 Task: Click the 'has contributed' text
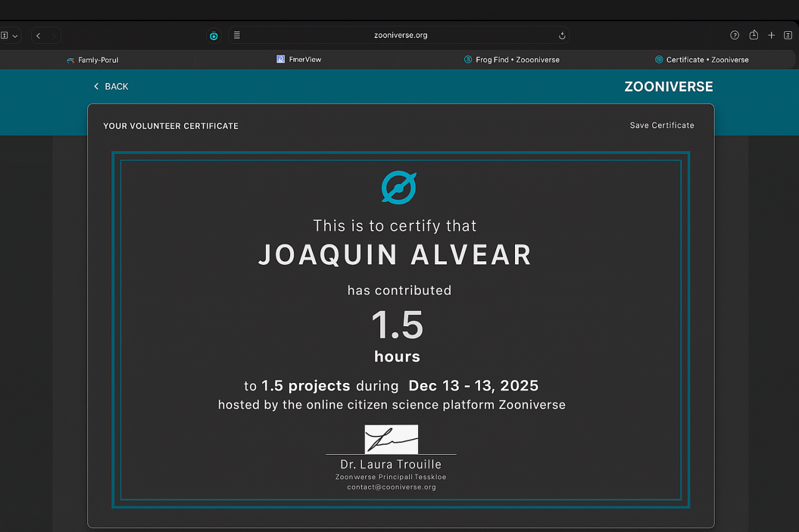point(399,290)
